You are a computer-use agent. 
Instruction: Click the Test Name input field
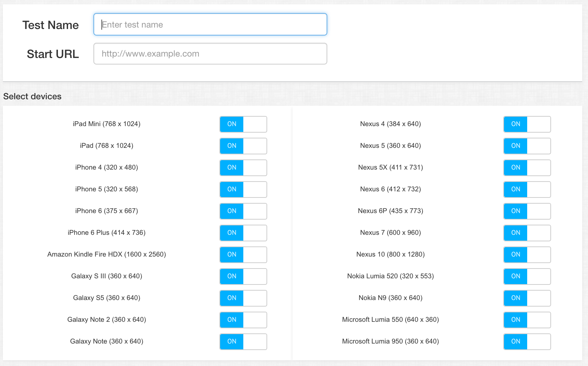(x=210, y=24)
